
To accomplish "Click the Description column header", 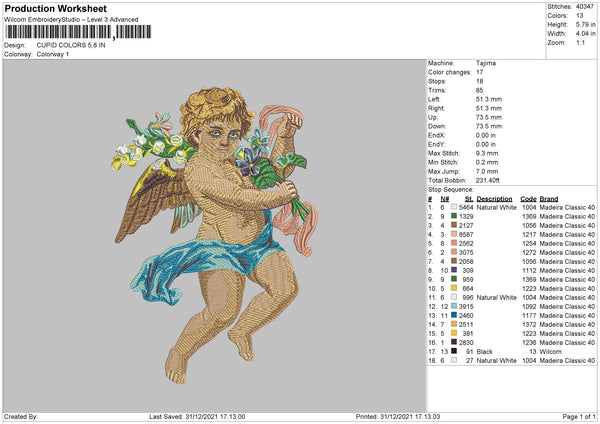I will tap(494, 199).
